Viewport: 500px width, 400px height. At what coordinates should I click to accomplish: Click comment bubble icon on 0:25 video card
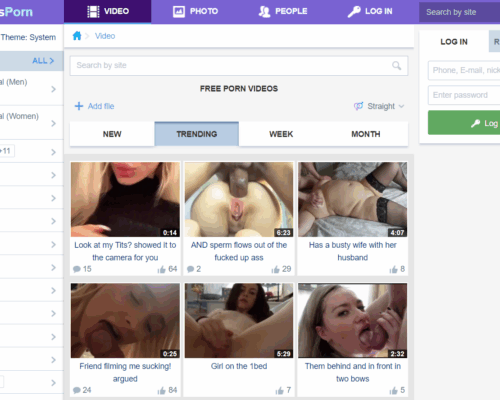tap(77, 390)
